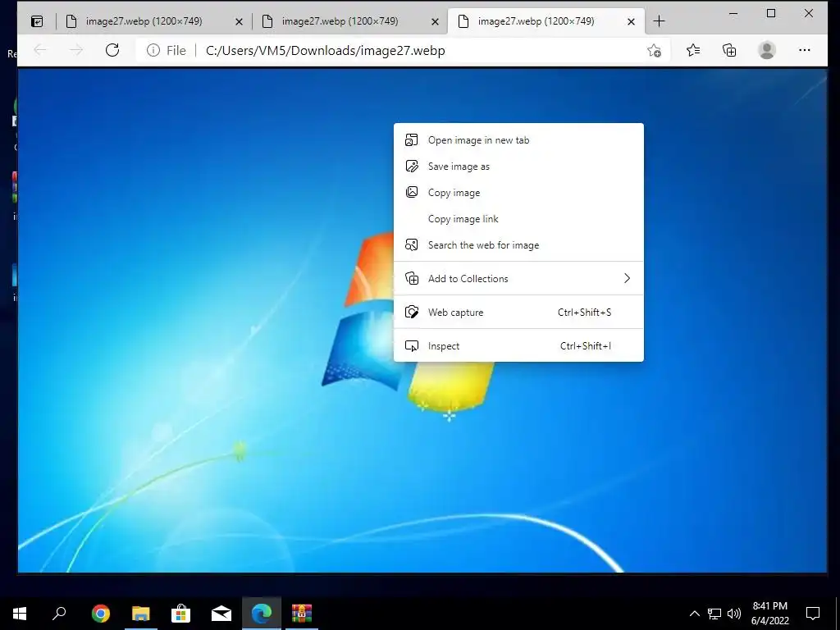Refresh the page

point(112,50)
